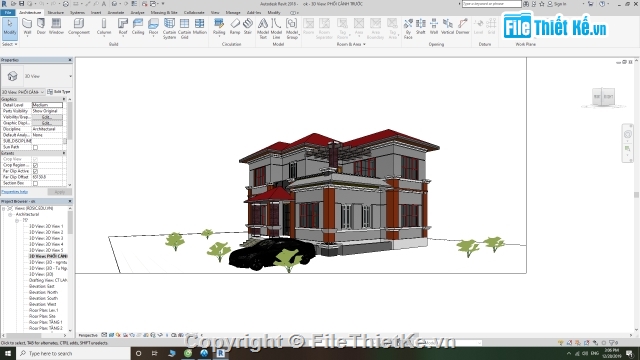This screenshot has height=360, width=640.
Task: Select the Floor tool
Action: click(x=153, y=27)
